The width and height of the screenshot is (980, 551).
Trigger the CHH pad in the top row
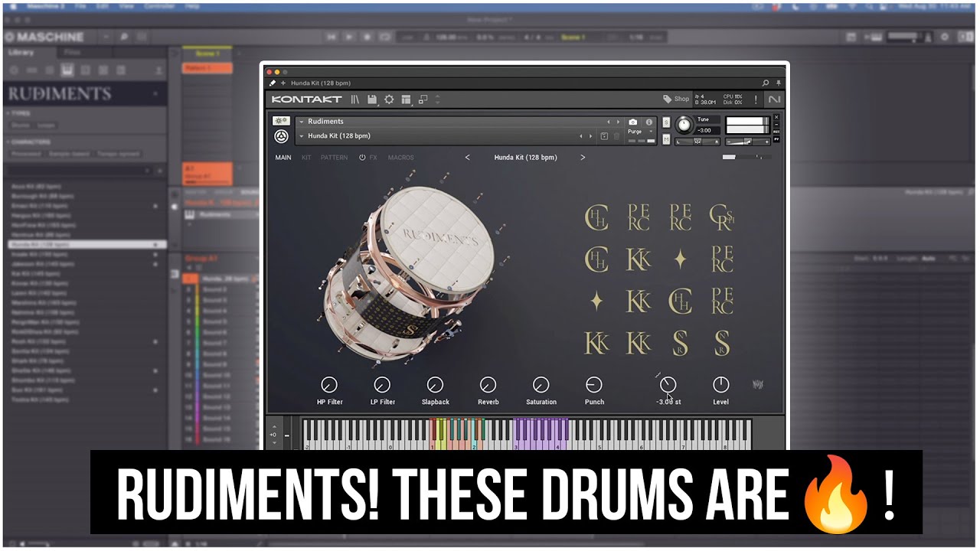[x=596, y=217]
